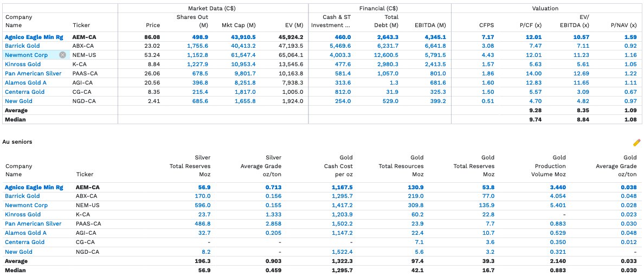The height and width of the screenshot is (276, 644).
Task: Open Alamos Gold A in Au seniors table
Action: pyautogui.click(x=26, y=233)
